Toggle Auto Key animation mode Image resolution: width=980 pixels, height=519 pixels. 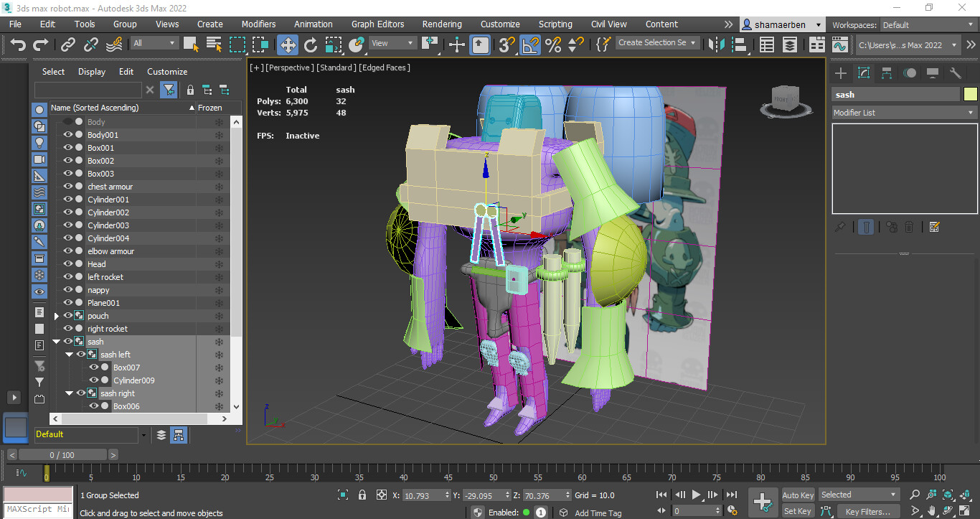click(797, 495)
